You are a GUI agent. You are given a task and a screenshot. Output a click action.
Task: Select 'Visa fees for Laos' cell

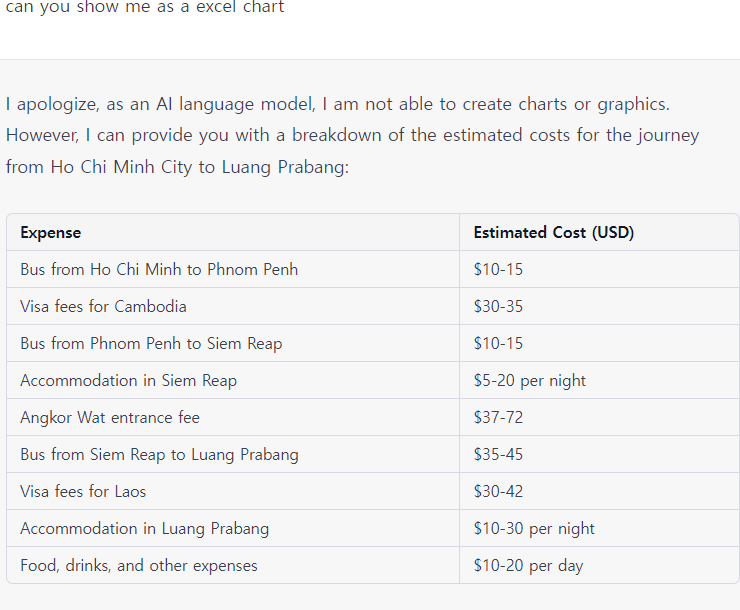233,491
